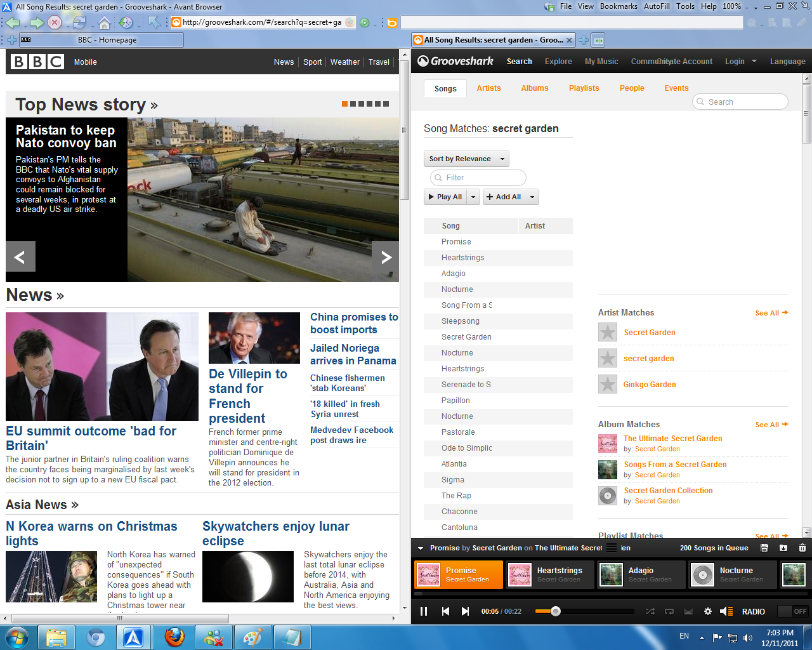Save the queue with the floppy disk icon
The width and height of the screenshot is (812, 650).
tap(764, 548)
